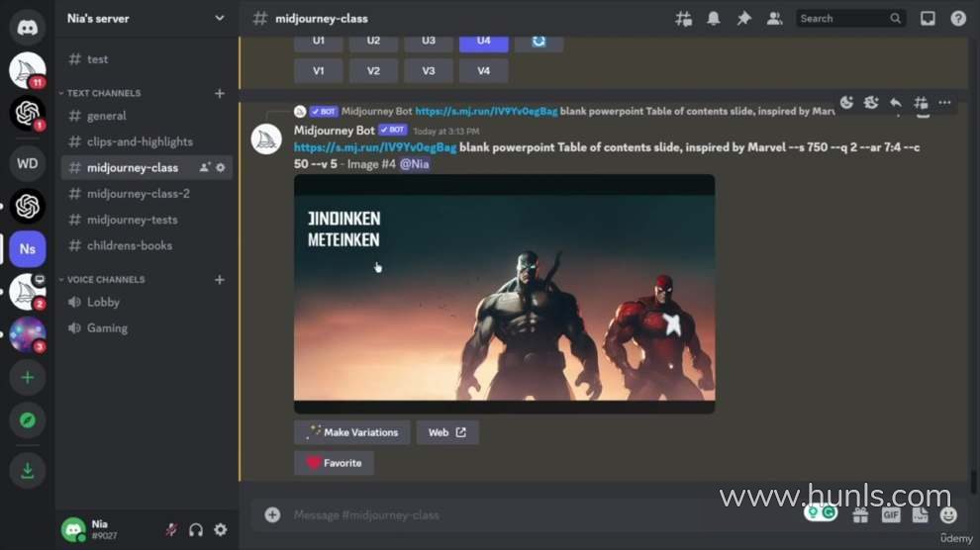This screenshot has width=980, height=550.
Task: Open notification settings bell icon
Action: 713,19
